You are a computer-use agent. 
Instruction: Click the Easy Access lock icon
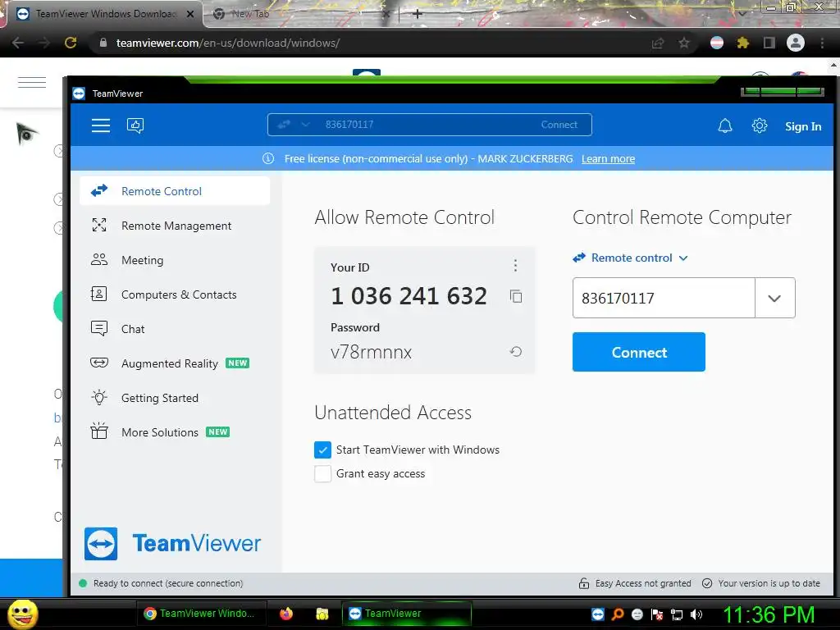[583, 583]
